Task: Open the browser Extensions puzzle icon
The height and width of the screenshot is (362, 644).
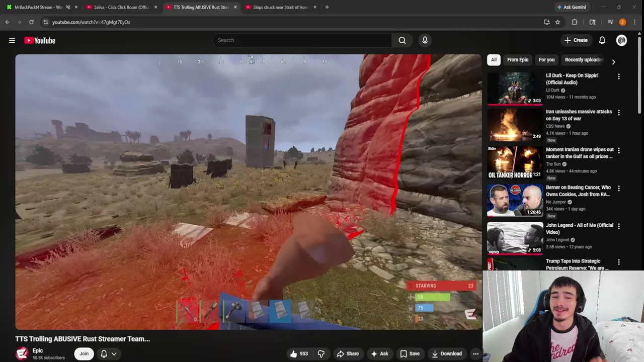Action: [x=575, y=22]
